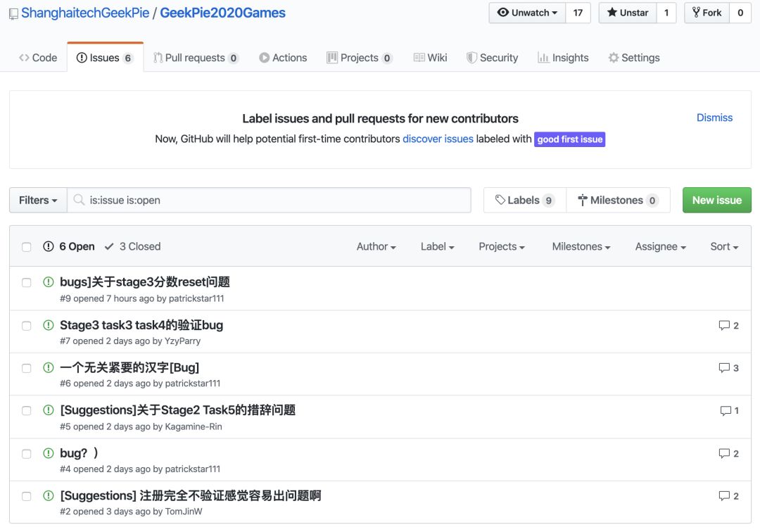Tick checkbox for issue #2 by TomJinW
Viewport: 760px width, 532px height.
click(27, 496)
